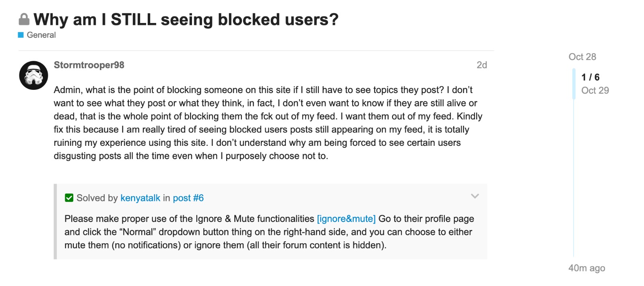Click the timeline scroller handle
The image size is (644, 286).
click(574, 84)
